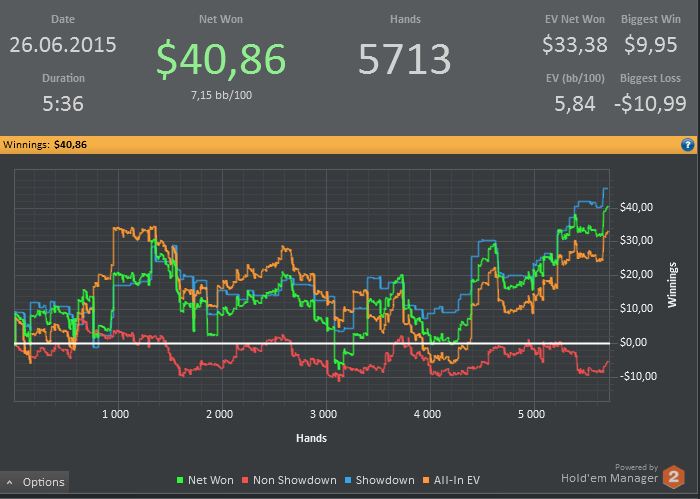Click the green Net Won color swatch
The height and width of the screenshot is (499, 700).
[180, 481]
